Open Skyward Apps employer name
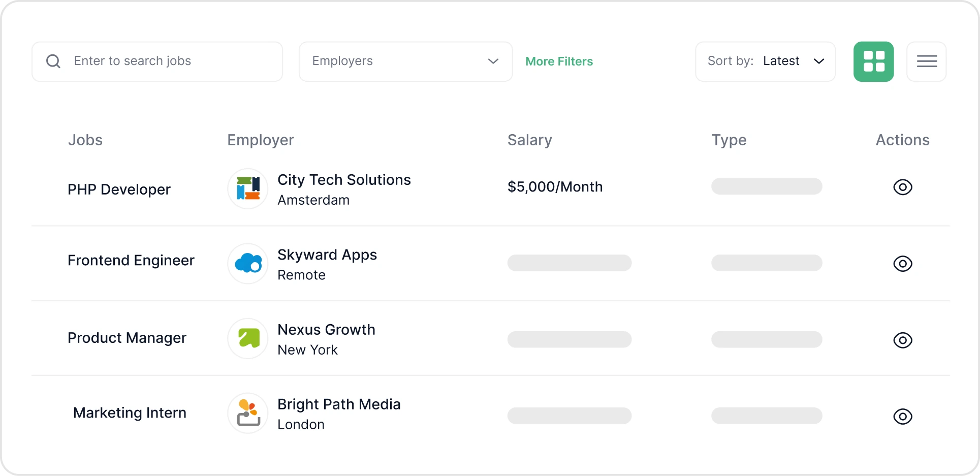Image resolution: width=980 pixels, height=476 pixels. point(327,255)
